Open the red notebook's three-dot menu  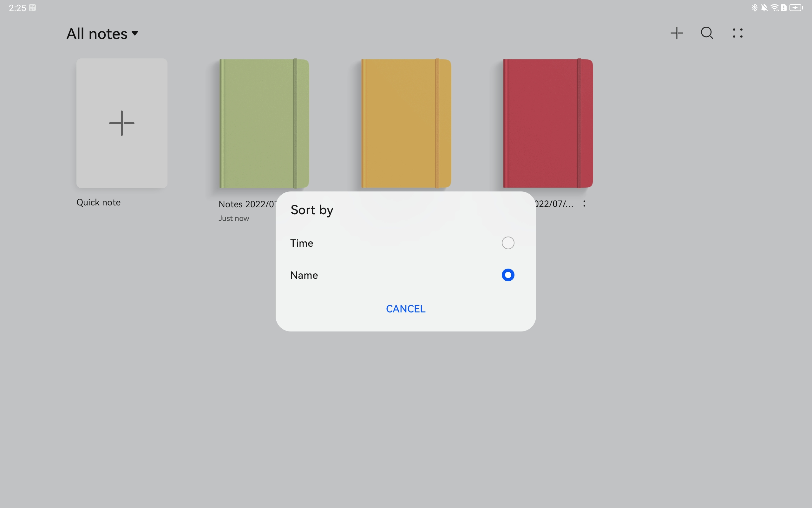[584, 204]
